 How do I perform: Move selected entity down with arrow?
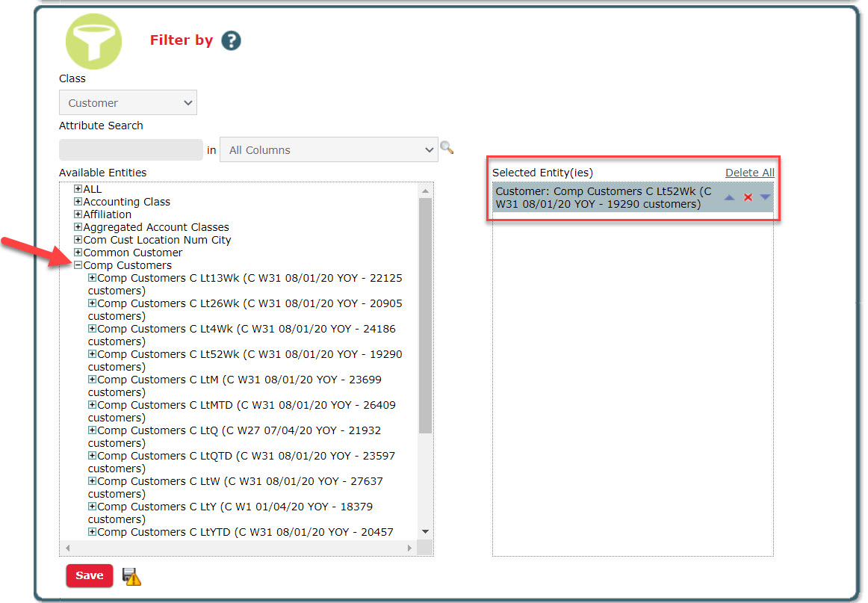tap(765, 197)
